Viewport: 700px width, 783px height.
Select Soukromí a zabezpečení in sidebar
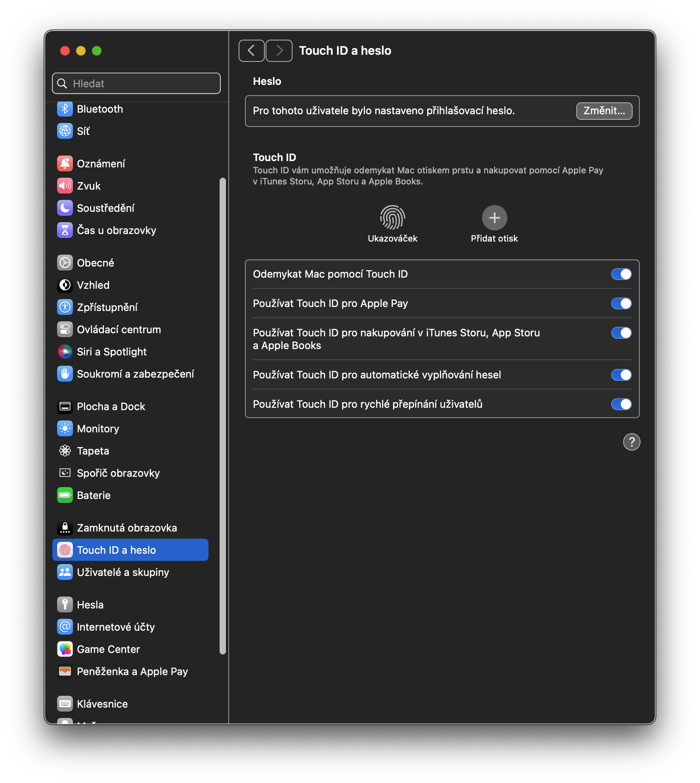point(135,374)
